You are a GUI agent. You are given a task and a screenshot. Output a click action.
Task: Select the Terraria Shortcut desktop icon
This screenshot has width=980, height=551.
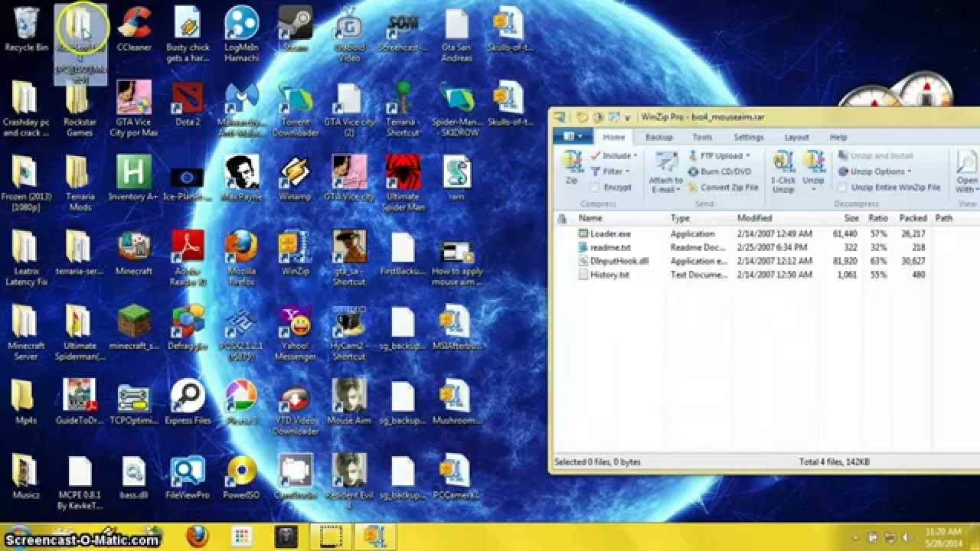click(x=403, y=109)
